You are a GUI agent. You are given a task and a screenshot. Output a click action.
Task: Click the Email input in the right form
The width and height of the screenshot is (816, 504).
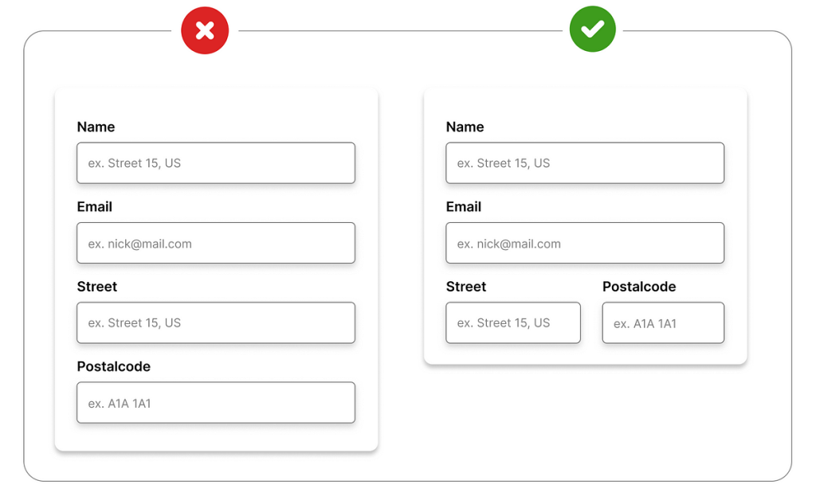[584, 243]
